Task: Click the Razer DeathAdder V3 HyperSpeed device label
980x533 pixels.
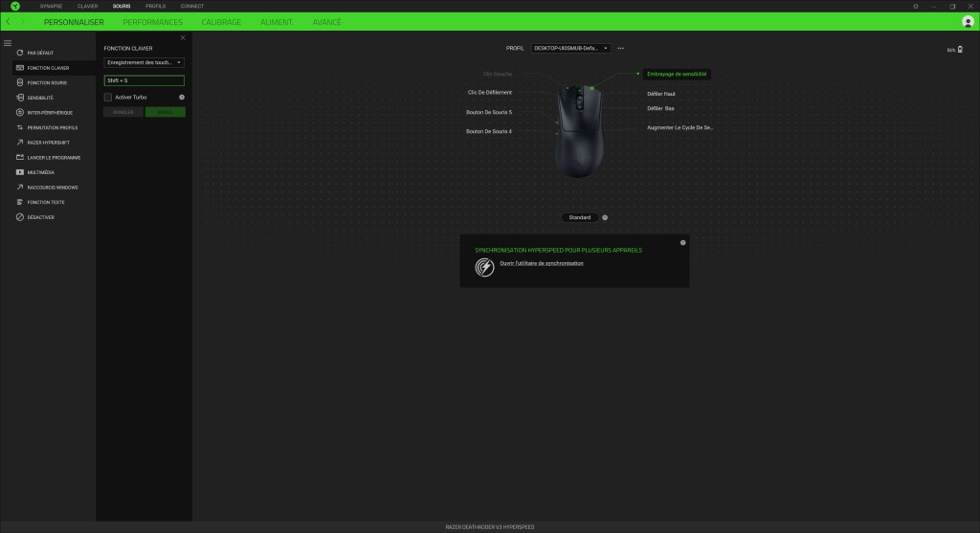Action: 490,526
